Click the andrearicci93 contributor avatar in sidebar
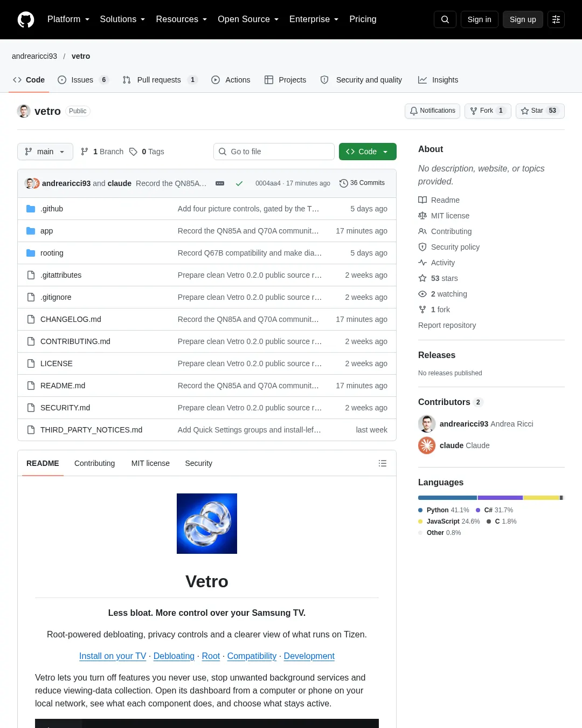This screenshot has height=728, width=582. [427, 424]
